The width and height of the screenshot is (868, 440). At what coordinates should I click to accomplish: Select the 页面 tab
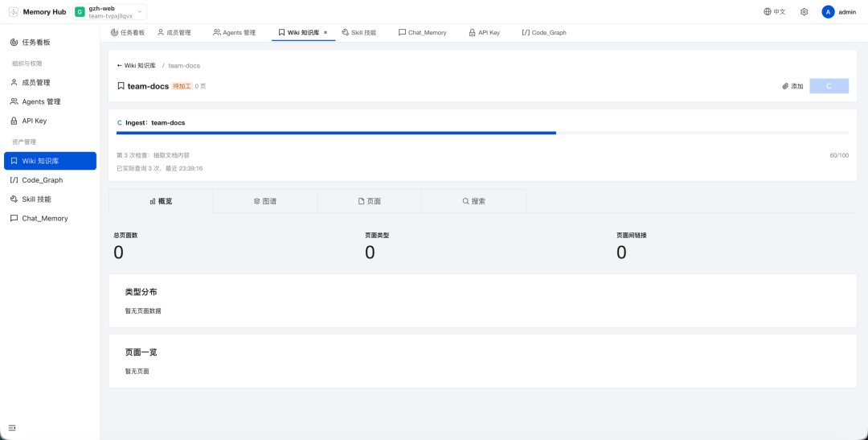click(369, 201)
